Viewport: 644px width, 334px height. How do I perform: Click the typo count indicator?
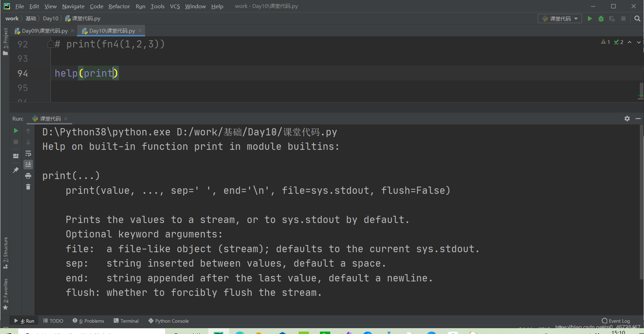coord(619,42)
